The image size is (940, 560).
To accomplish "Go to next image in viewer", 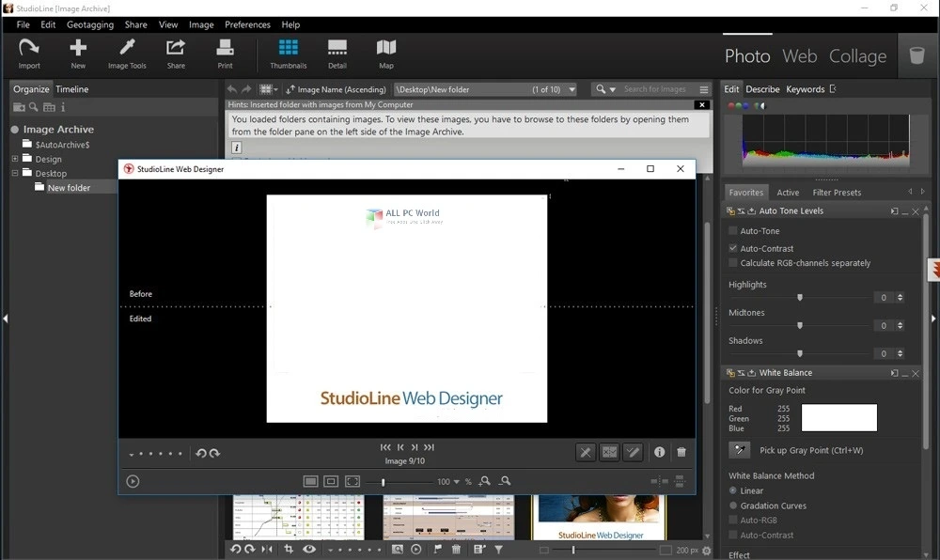I will coord(415,447).
